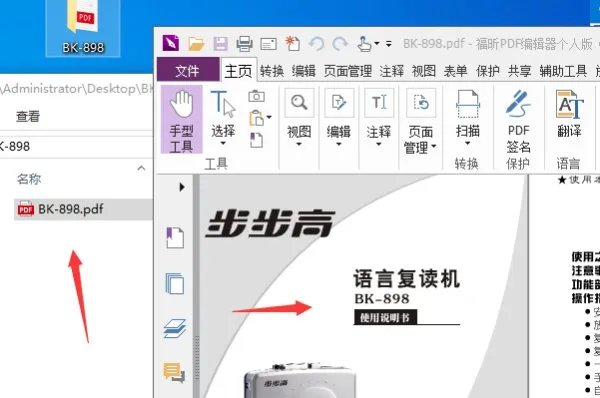The height and width of the screenshot is (398, 600).
Task: Expand the 扫描 dropdown arrow
Action: click(468, 144)
